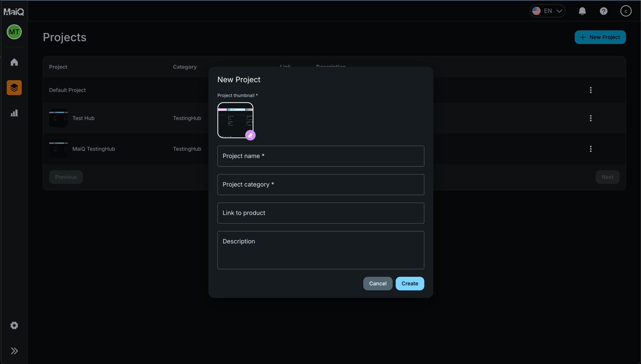Open Default Project row options menu
Image resolution: width=641 pixels, height=364 pixels.
click(x=591, y=90)
